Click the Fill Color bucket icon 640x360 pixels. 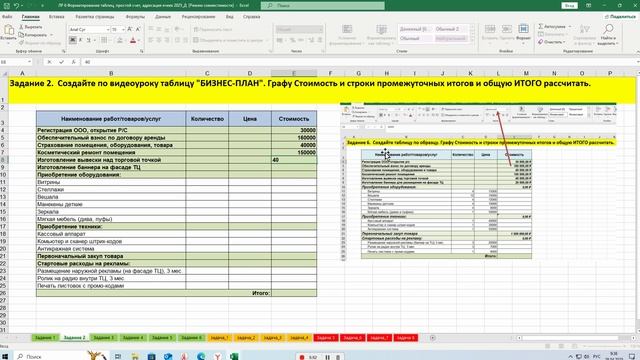120,40
